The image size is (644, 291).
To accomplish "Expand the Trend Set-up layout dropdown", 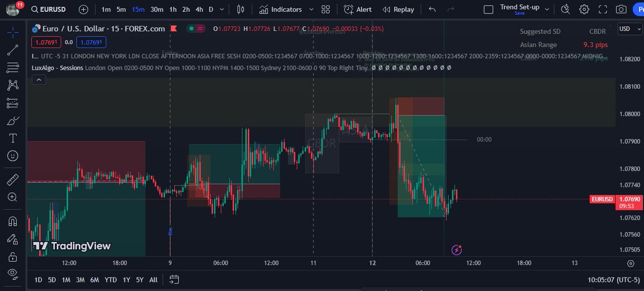I will click(547, 9).
